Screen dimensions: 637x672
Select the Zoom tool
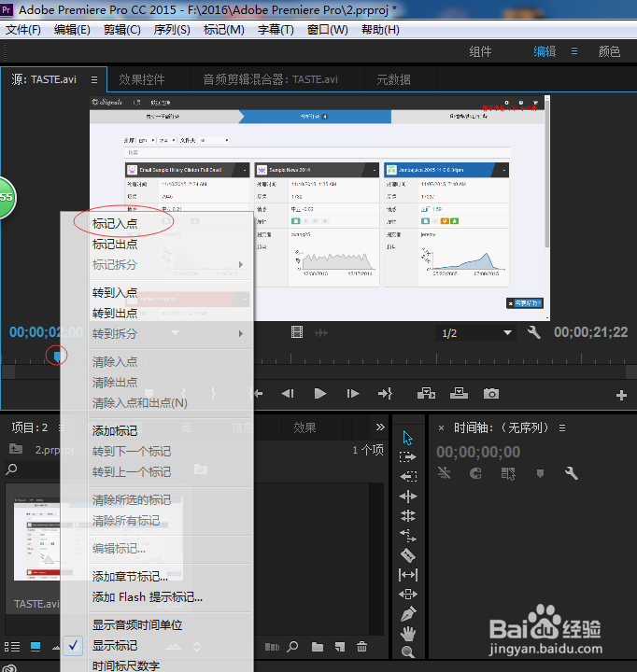click(x=408, y=652)
